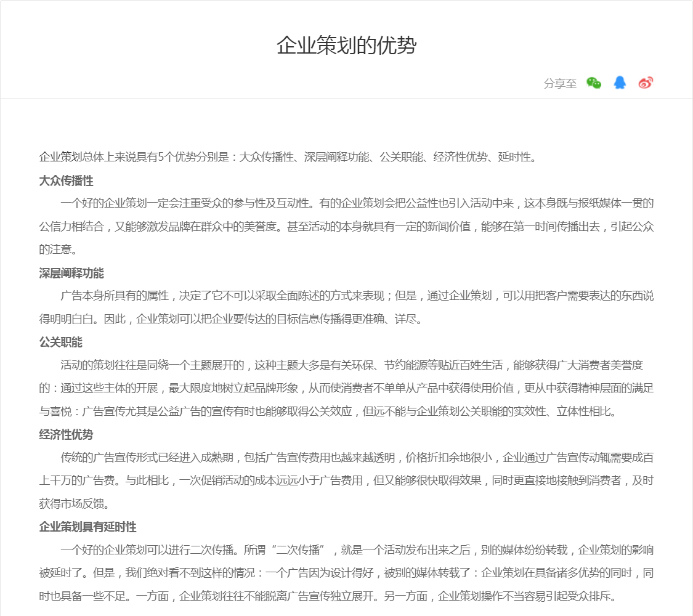
Task: Share the article to WeChat
Action: click(594, 83)
